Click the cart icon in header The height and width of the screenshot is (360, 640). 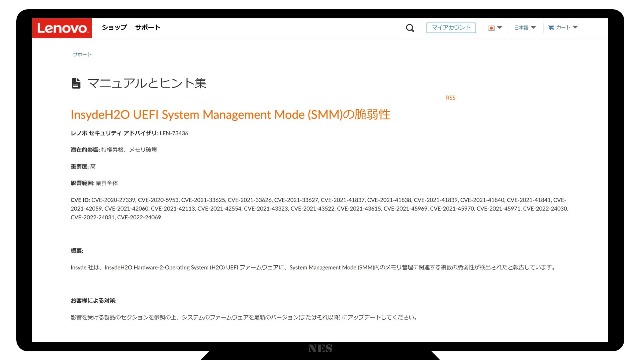(x=551, y=27)
